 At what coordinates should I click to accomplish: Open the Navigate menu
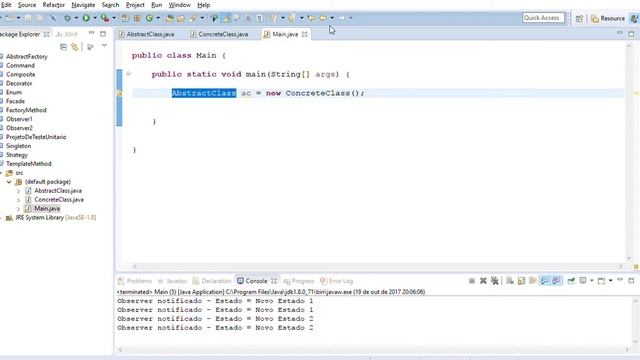pyautogui.click(x=83, y=5)
